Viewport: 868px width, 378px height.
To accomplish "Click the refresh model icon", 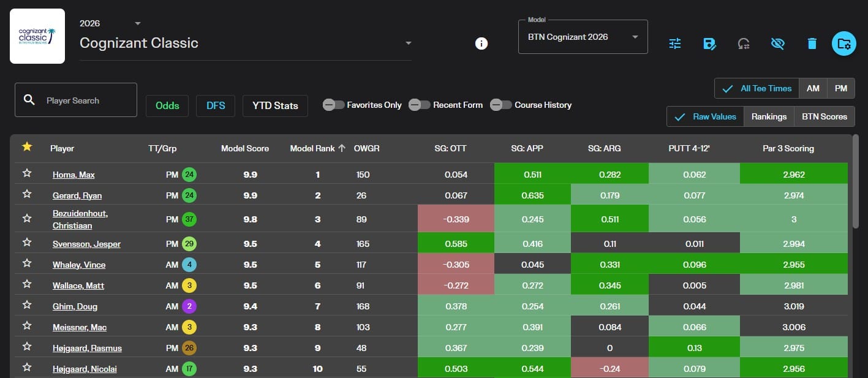I will 744,43.
